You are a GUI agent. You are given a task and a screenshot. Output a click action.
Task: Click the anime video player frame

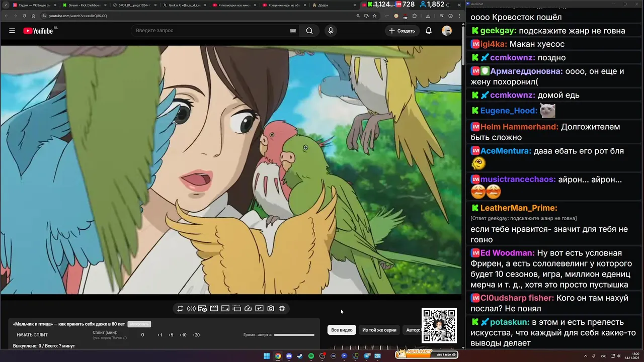coord(230,170)
